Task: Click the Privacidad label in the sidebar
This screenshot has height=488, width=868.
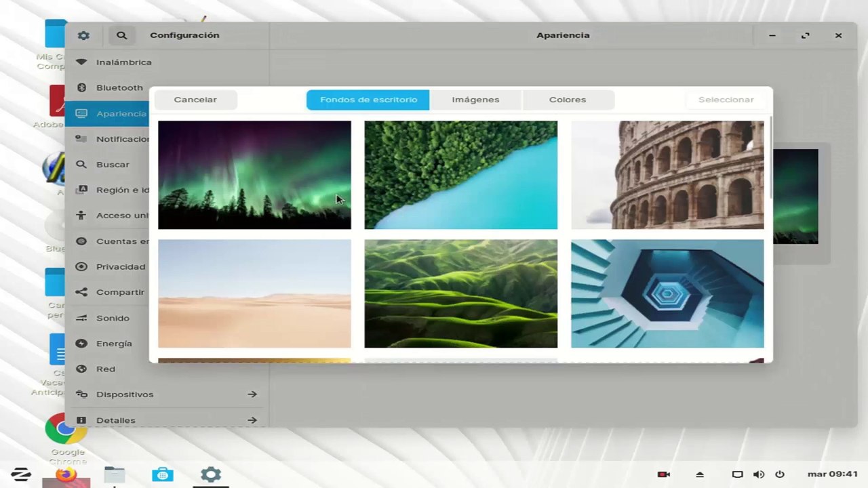Action: (x=121, y=266)
